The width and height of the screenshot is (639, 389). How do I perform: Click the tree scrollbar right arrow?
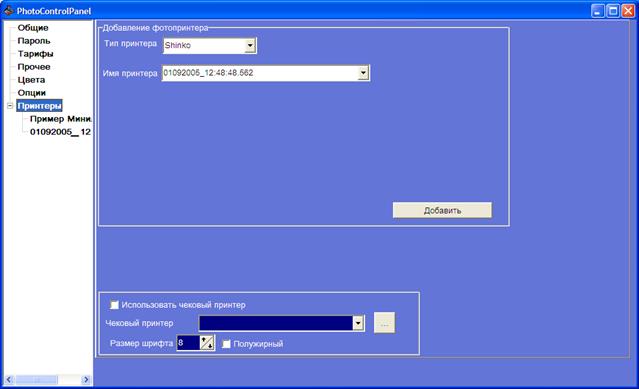86,380
